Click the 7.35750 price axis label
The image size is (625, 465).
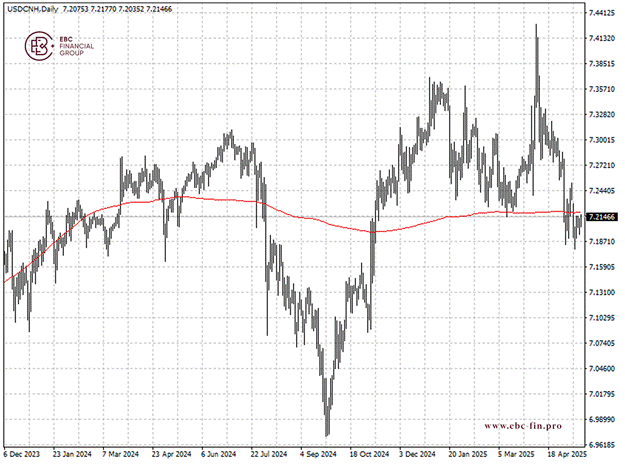602,90
